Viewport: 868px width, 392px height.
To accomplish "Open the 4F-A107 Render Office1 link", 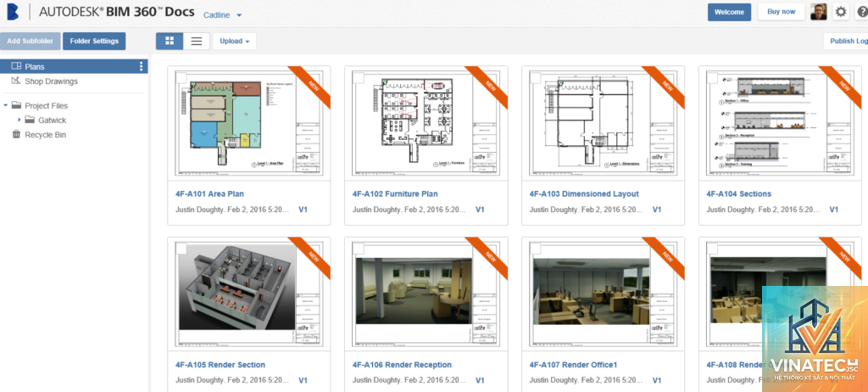I will click(574, 365).
